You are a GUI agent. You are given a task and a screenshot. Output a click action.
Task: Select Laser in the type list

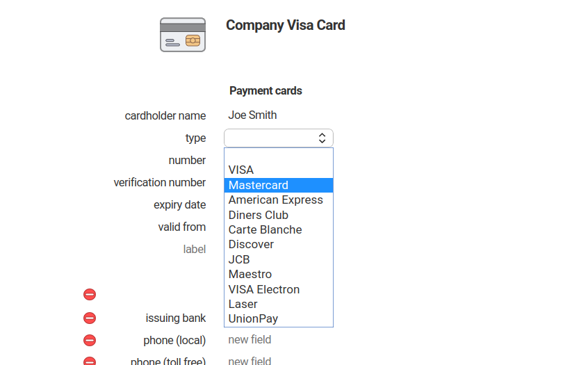(243, 304)
